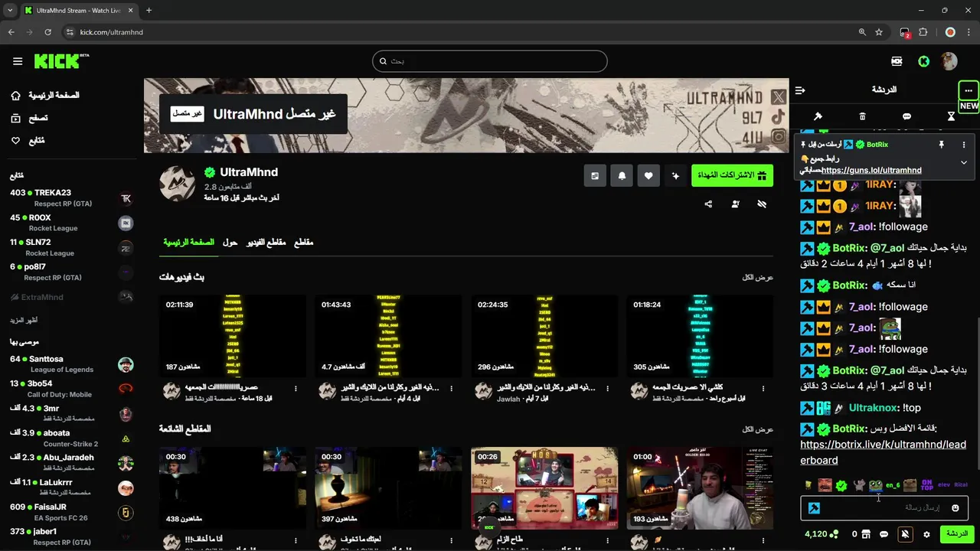Open the 02:11:39 video thumbnail
980x551 pixels.
point(233,336)
